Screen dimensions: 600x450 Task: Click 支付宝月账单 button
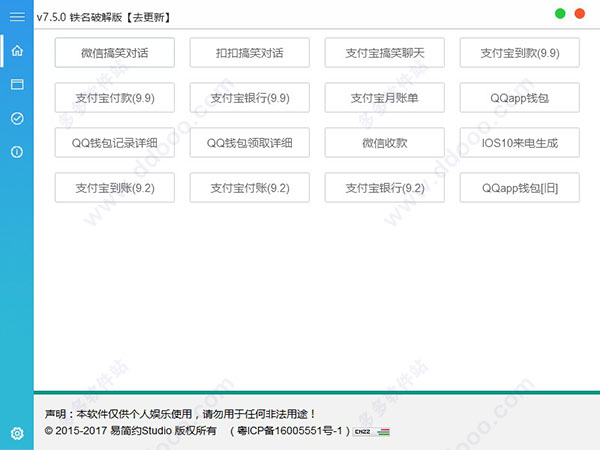385,98
